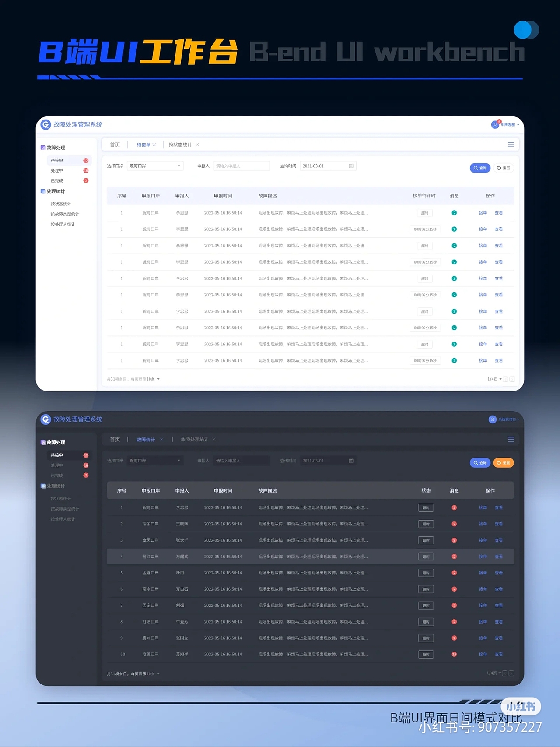Click the user avatar icon in light panel
The height and width of the screenshot is (747, 560).
coord(495,125)
